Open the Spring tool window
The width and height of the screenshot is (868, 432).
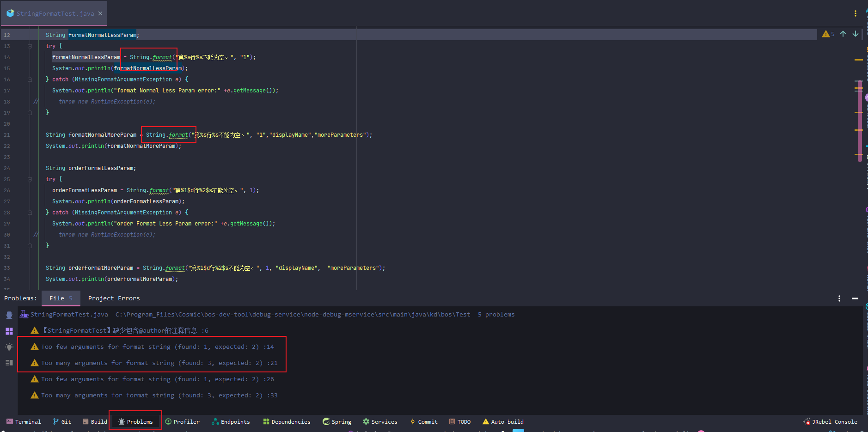point(337,421)
